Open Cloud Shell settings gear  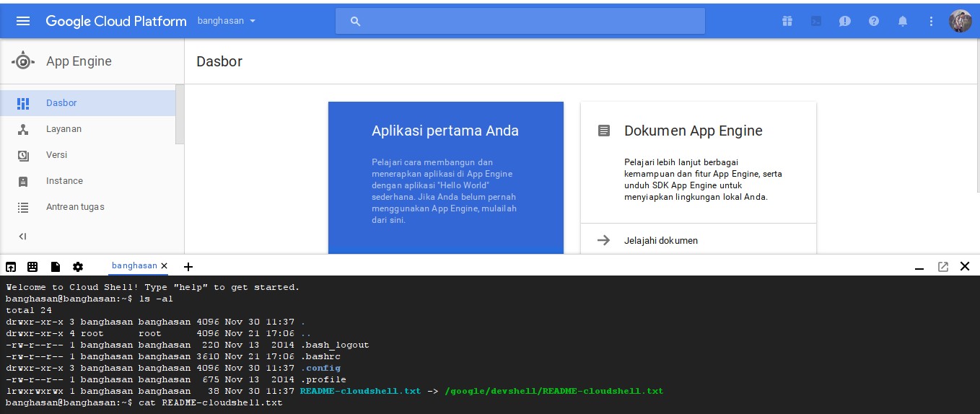78,267
